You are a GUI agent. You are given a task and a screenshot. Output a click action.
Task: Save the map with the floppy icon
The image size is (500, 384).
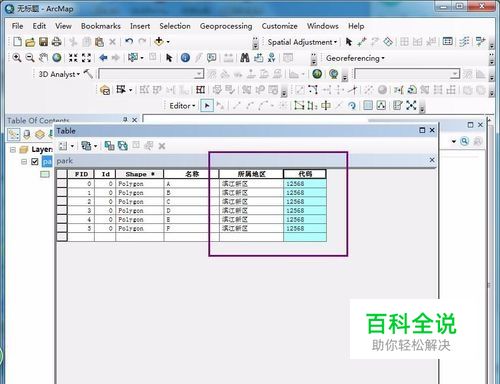tap(43, 42)
